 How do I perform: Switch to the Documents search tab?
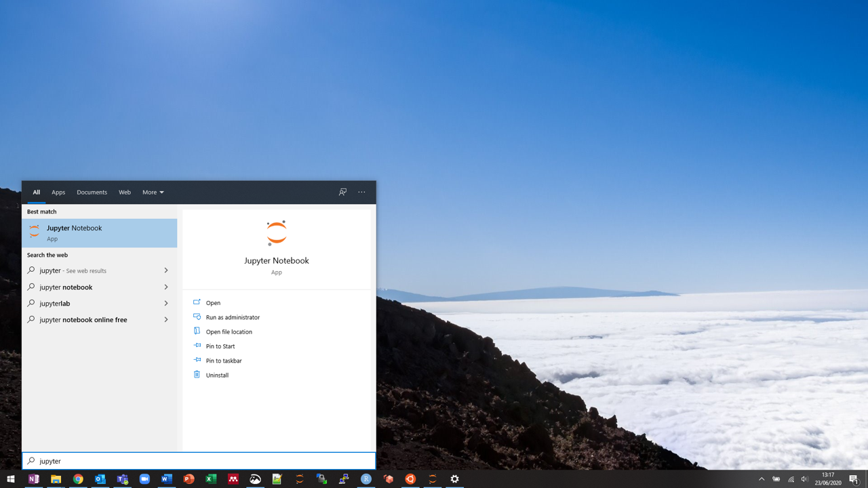[92, 192]
